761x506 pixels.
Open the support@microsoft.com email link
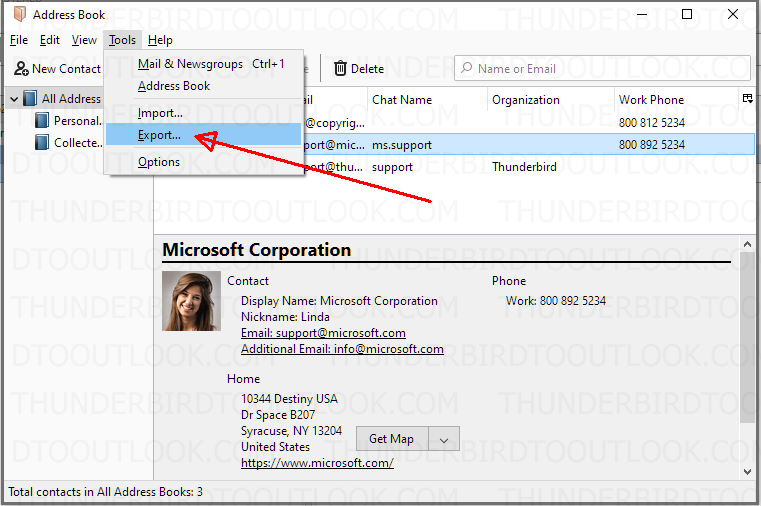pyautogui.click(x=323, y=333)
